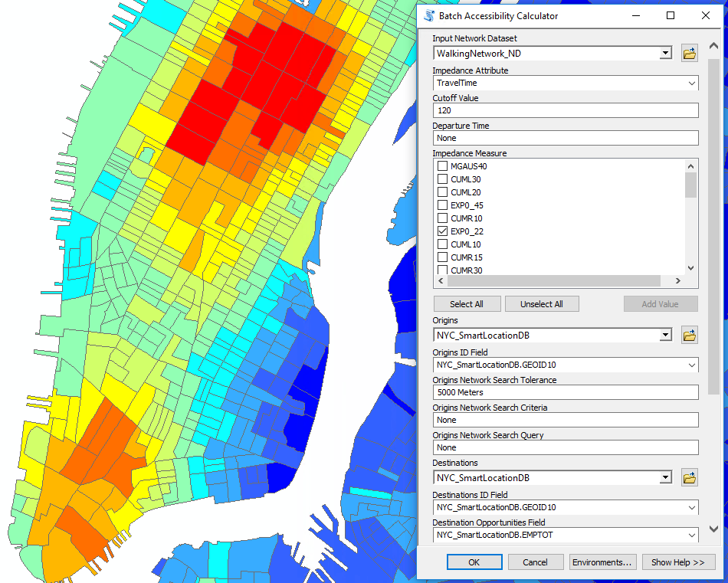Check the CUMR10 measure
Viewport: 728px width, 583px height.
[442, 218]
